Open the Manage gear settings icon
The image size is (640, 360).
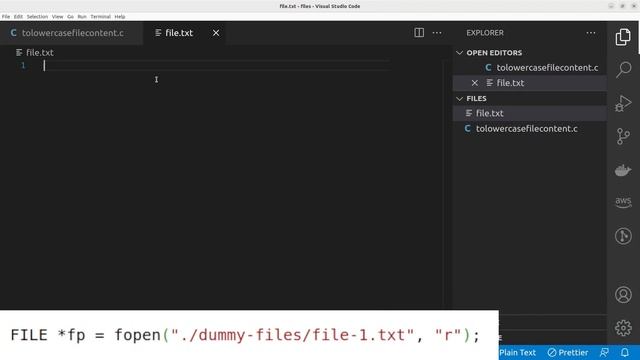[623, 328]
